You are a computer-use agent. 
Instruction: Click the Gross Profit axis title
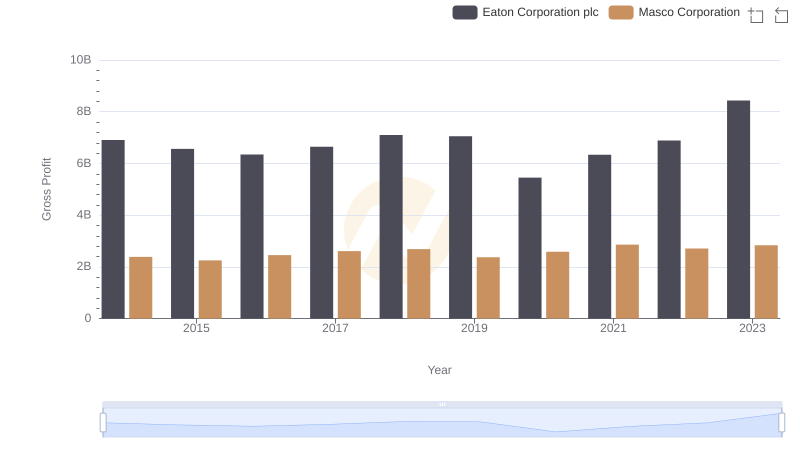pyautogui.click(x=46, y=189)
